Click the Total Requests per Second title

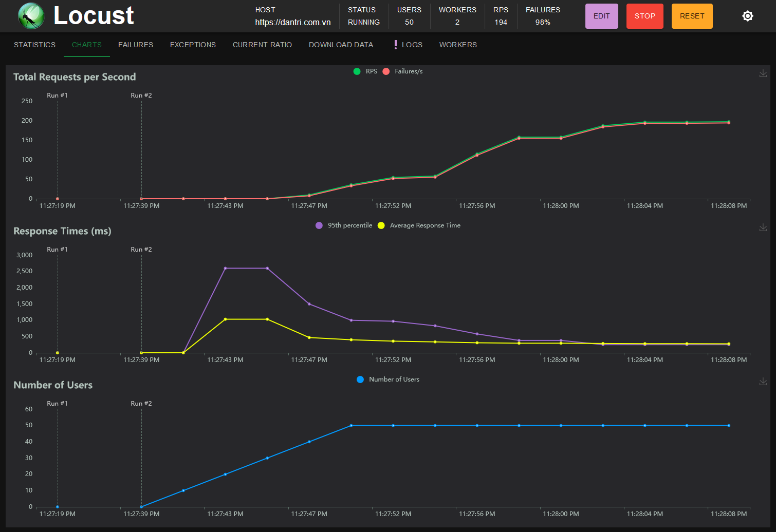(75, 77)
